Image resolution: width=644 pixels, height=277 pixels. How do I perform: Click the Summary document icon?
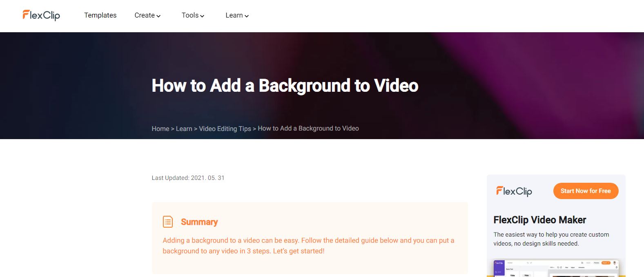(x=168, y=222)
